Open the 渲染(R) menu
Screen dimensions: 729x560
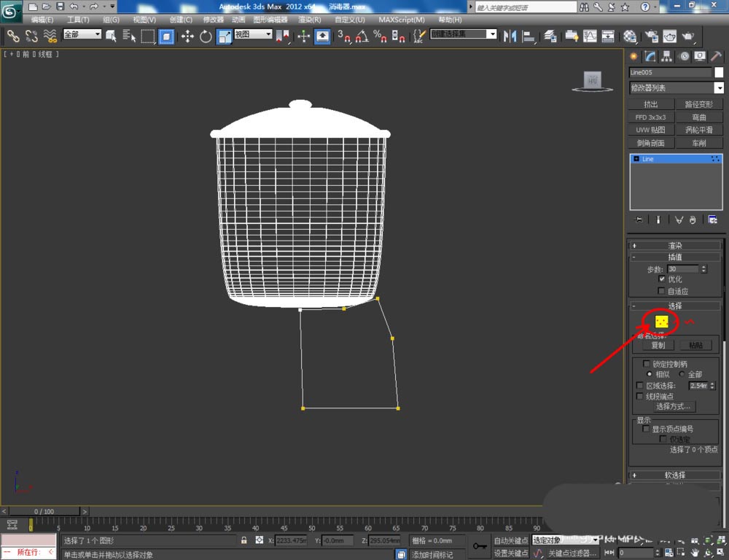pos(309,20)
